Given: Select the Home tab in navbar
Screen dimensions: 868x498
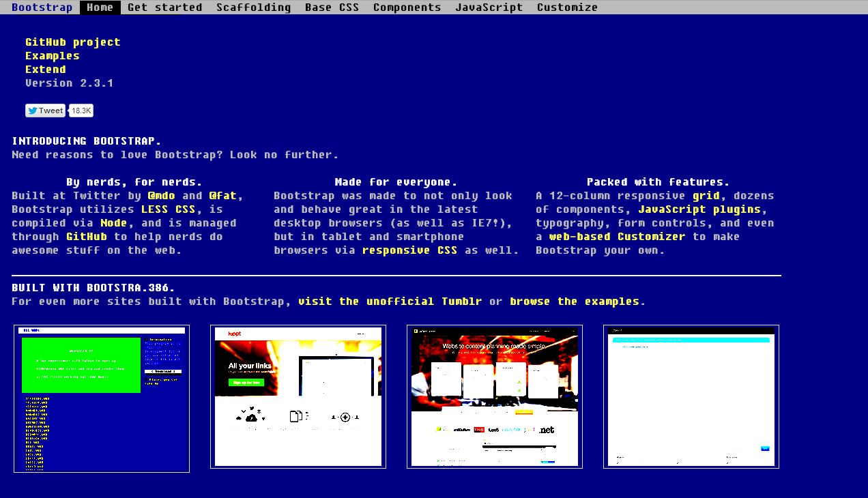Looking at the screenshot, I should tap(100, 8).
